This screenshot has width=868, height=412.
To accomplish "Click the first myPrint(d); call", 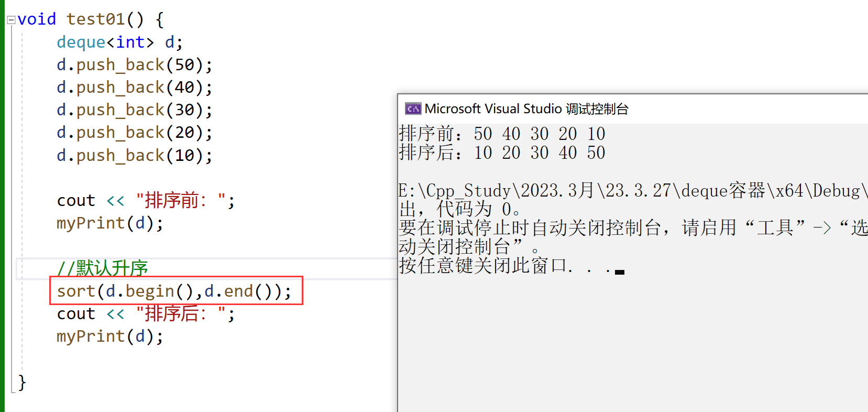I will coord(110,224).
